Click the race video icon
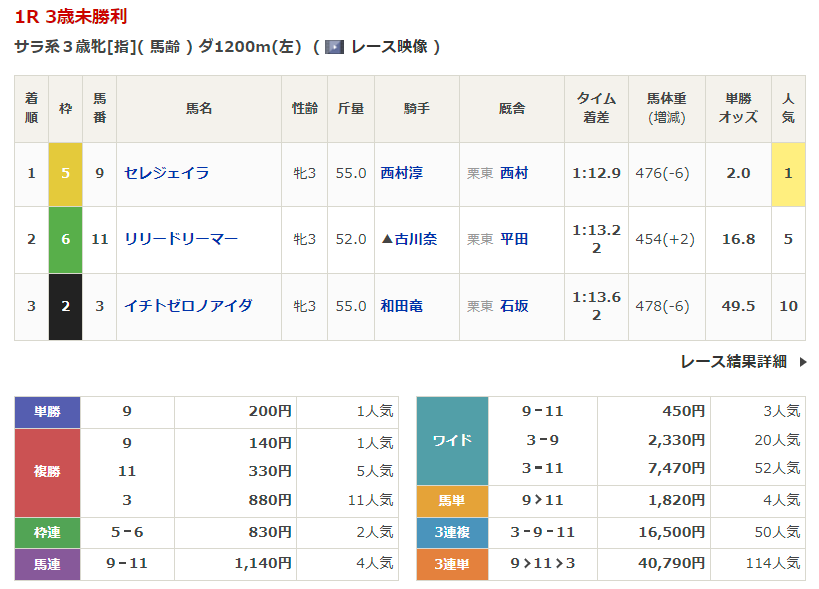Viewport: 819px width, 589px height. coord(334,46)
